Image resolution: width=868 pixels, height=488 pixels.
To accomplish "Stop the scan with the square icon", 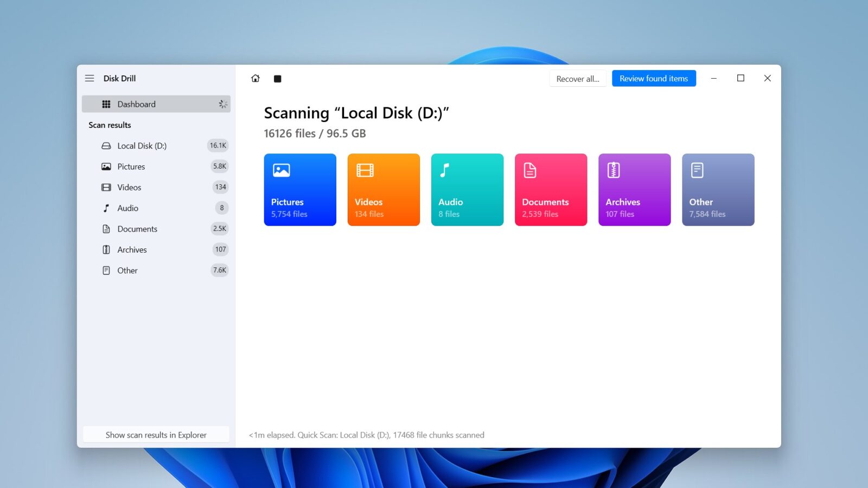I will [277, 79].
